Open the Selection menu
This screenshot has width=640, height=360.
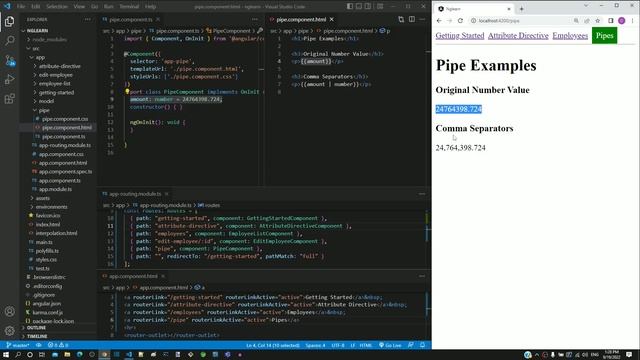(x=57, y=7)
